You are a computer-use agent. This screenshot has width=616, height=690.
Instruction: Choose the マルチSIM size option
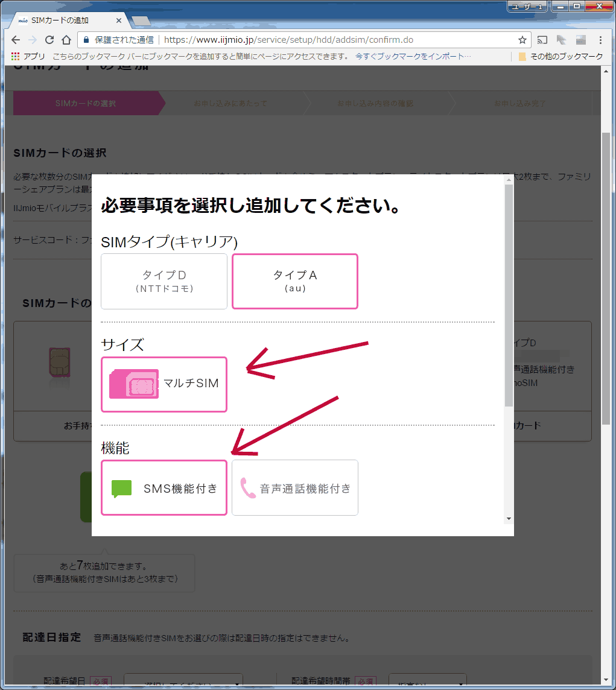(x=164, y=384)
